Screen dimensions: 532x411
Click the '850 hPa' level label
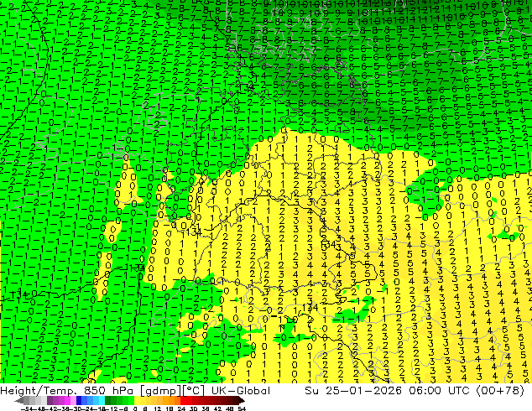[108, 391]
